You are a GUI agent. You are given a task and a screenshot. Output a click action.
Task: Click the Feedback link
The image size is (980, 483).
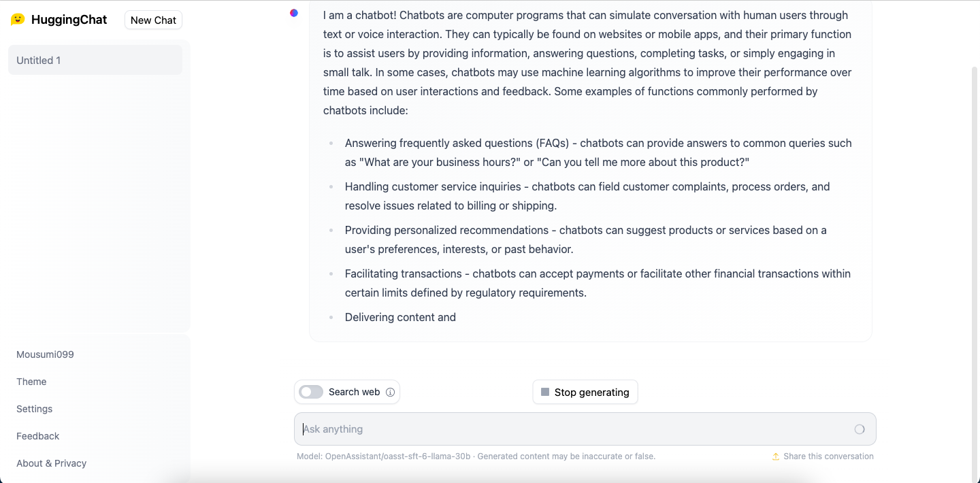[37, 436]
